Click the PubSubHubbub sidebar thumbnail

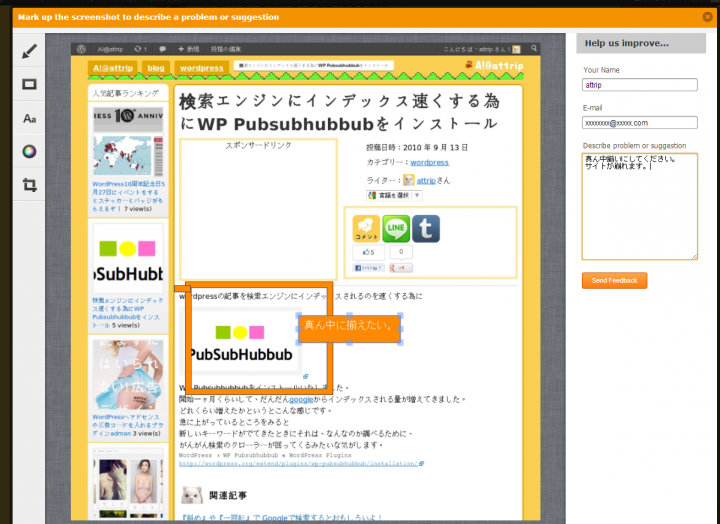coord(128,259)
